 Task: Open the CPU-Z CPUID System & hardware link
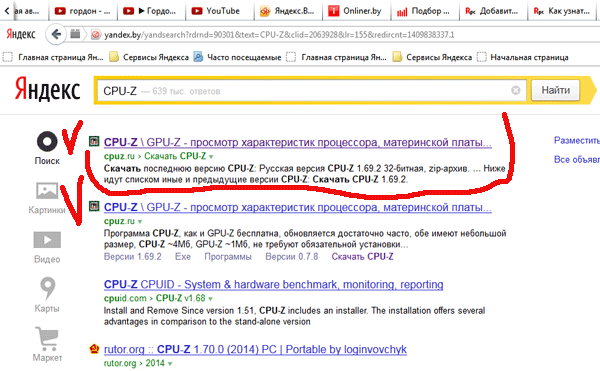[273, 285]
